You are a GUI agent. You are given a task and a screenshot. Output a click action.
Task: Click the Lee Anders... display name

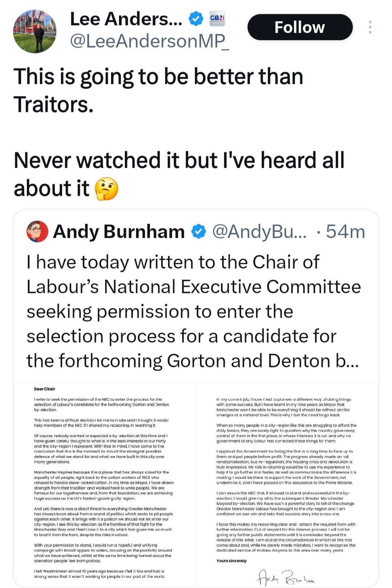tap(126, 19)
